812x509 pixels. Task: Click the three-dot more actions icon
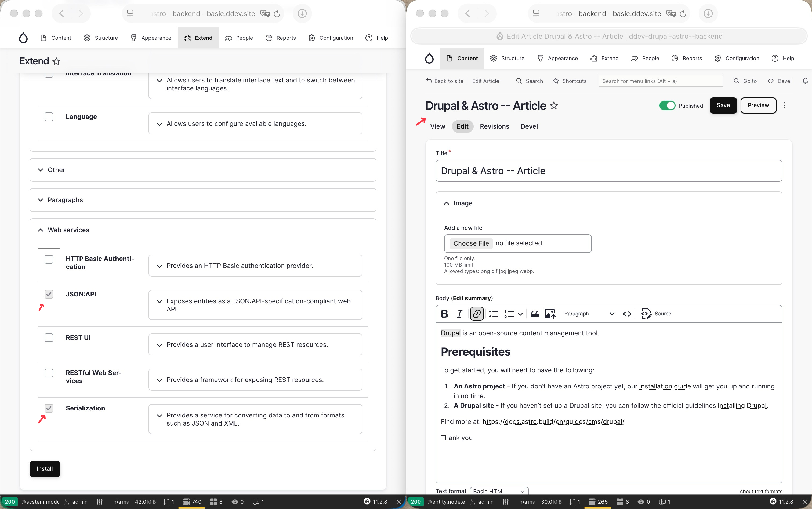[x=784, y=105]
